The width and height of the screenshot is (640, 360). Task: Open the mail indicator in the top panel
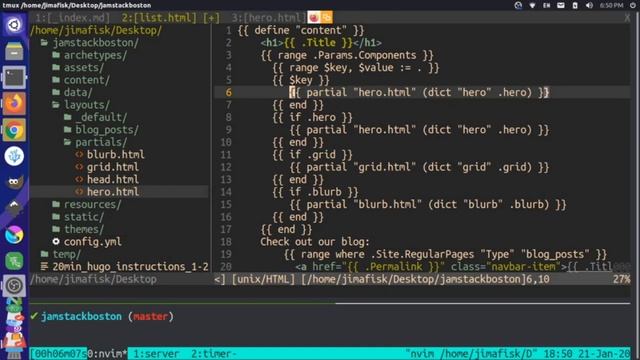561,5
